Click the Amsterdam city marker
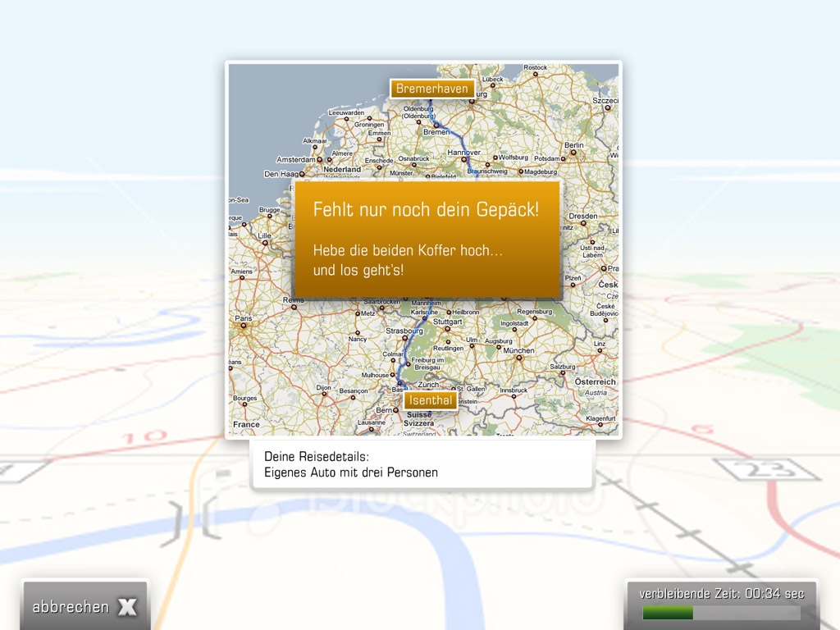 tap(318, 160)
